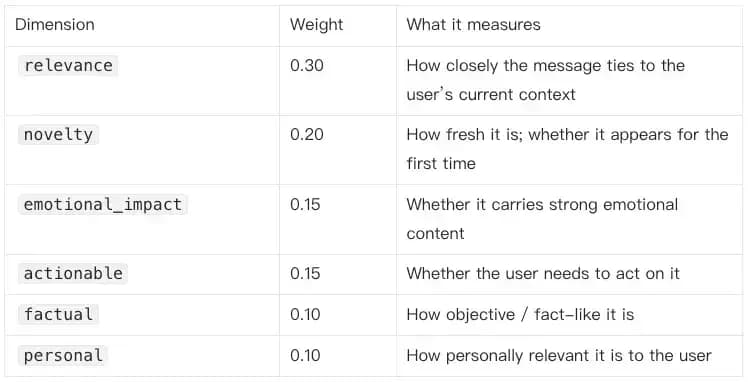Click the Weight column header
This screenshot has width=748, height=382.
pyautogui.click(x=316, y=25)
